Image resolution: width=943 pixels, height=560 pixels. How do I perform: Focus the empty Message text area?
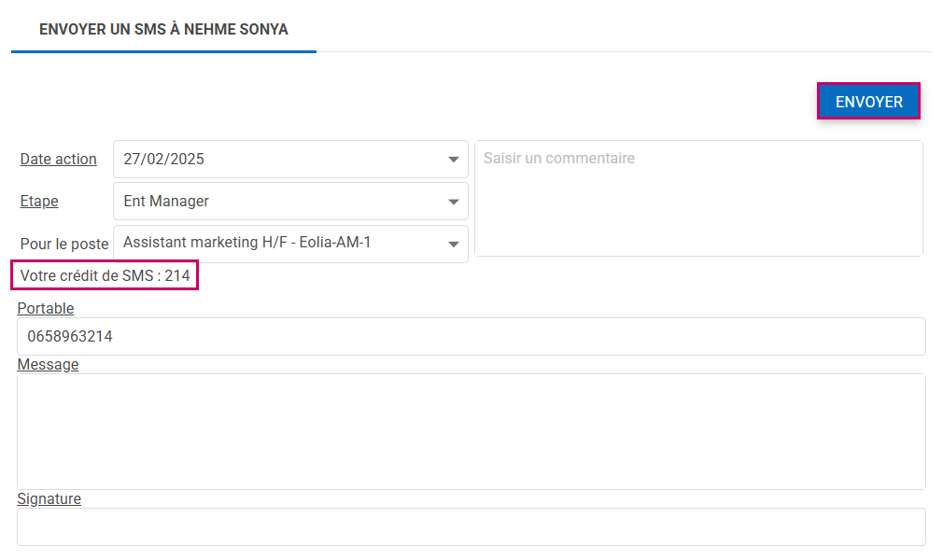471,431
